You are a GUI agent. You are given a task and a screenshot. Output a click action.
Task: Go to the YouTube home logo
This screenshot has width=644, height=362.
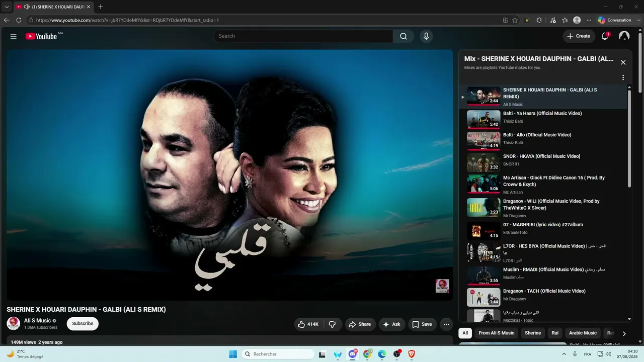tap(41, 36)
